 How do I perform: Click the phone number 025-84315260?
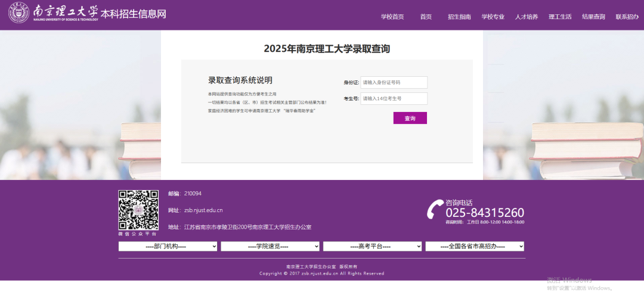point(485,213)
